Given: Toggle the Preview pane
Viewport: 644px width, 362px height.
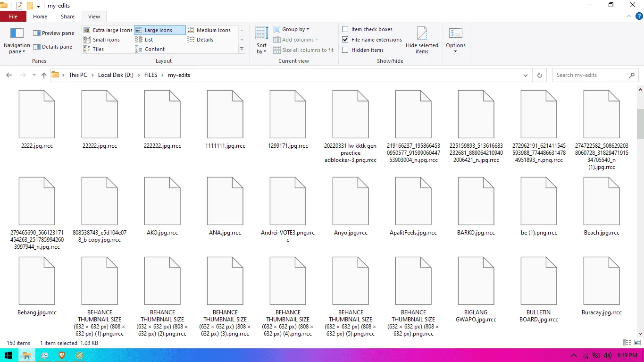Looking at the screenshot, I should click(x=53, y=33).
